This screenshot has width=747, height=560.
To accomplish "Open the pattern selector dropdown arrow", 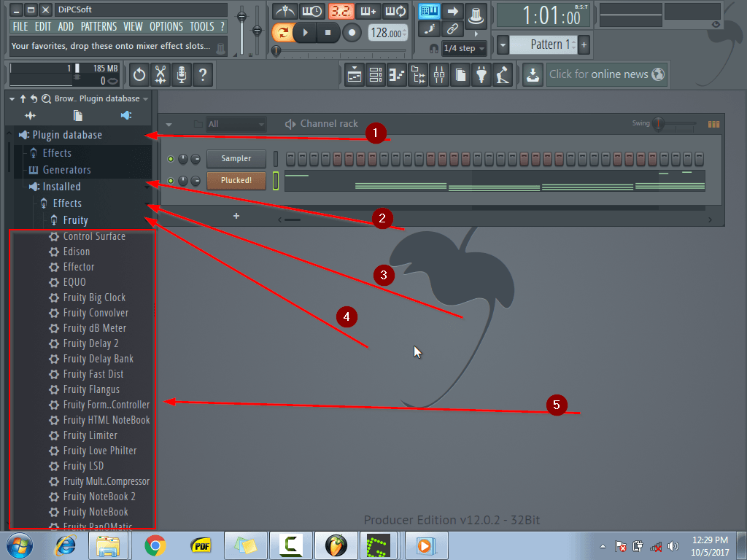I will [503, 45].
